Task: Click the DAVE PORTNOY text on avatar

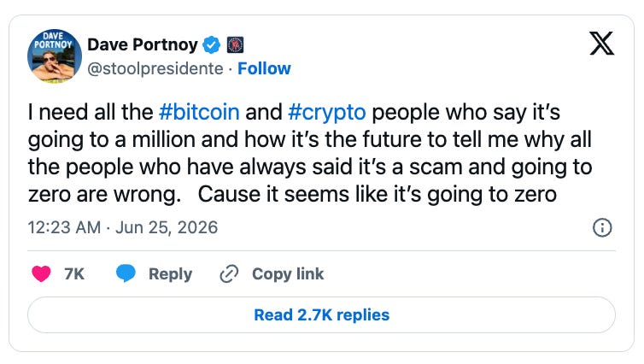Action: pos(54,40)
